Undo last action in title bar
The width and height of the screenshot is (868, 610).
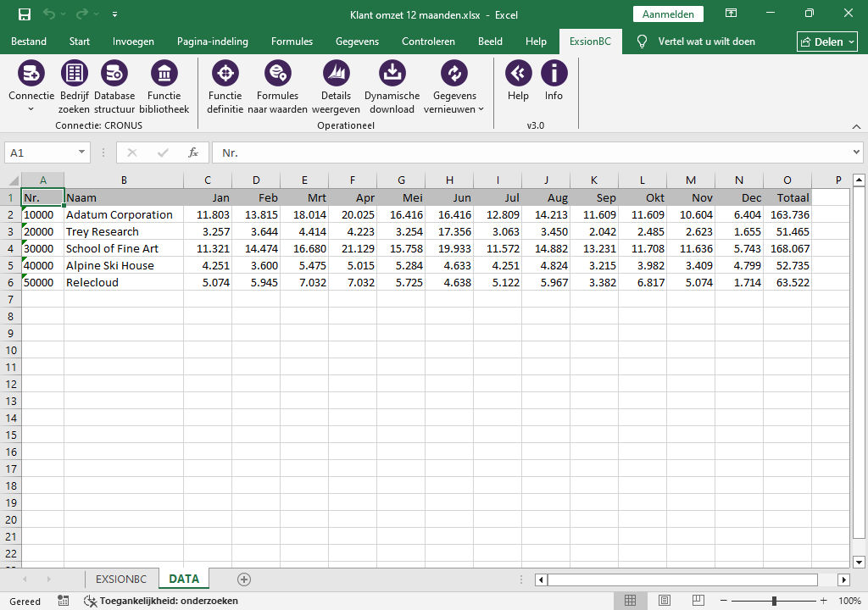pos(48,14)
